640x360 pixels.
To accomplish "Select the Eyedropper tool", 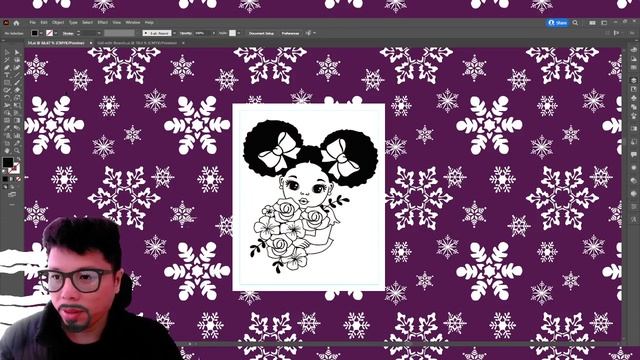I will 7,128.
